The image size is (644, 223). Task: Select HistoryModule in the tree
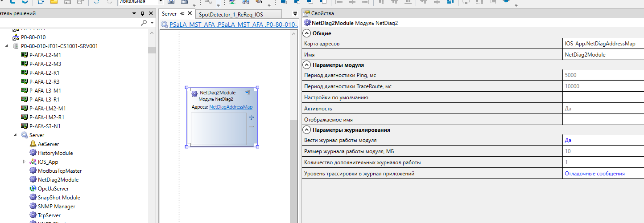point(55,153)
